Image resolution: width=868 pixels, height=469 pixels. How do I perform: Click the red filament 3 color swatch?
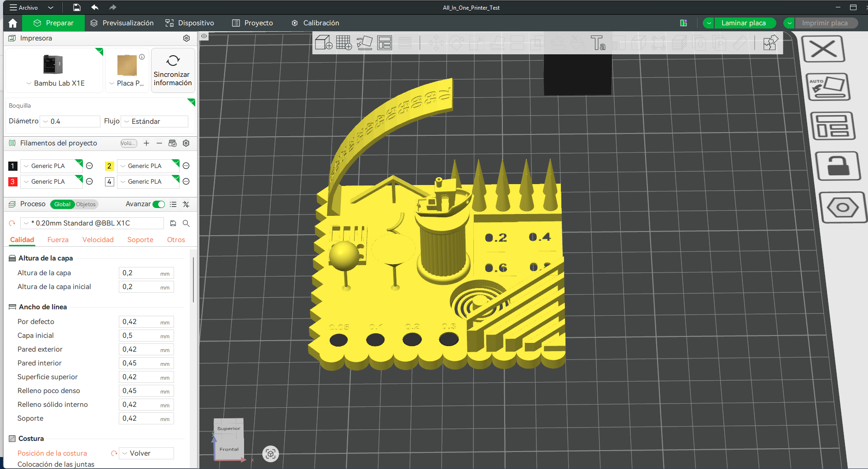13,181
